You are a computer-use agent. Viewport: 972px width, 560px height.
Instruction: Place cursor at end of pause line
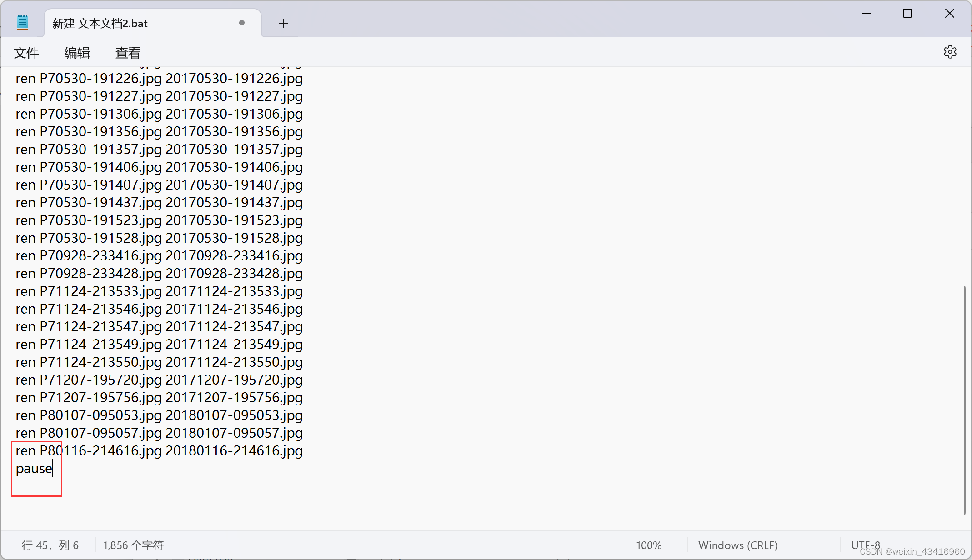pos(53,469)
